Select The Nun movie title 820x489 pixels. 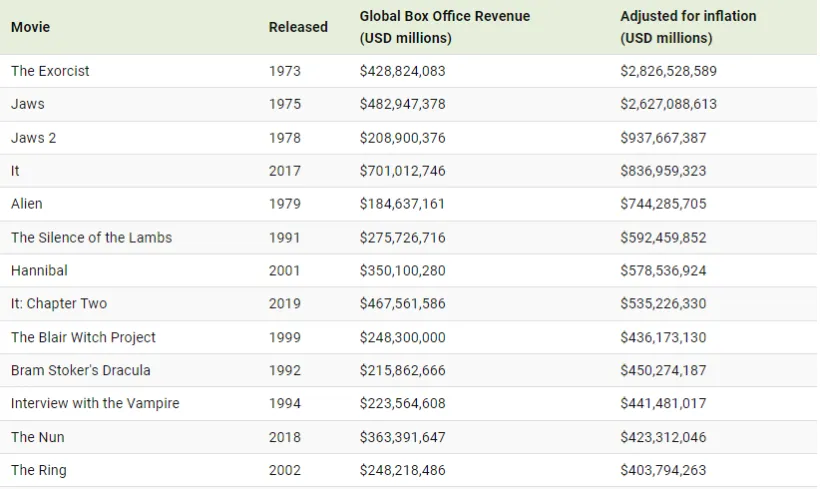[37, 437]
